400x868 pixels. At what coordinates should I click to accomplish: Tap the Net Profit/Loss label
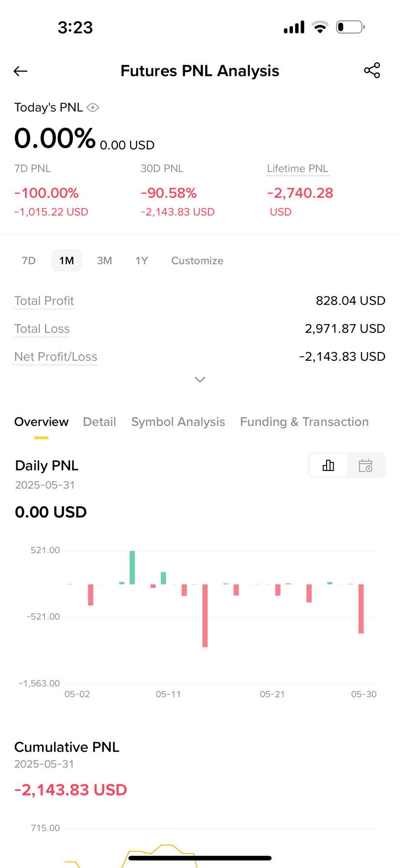tap(56, 356)
